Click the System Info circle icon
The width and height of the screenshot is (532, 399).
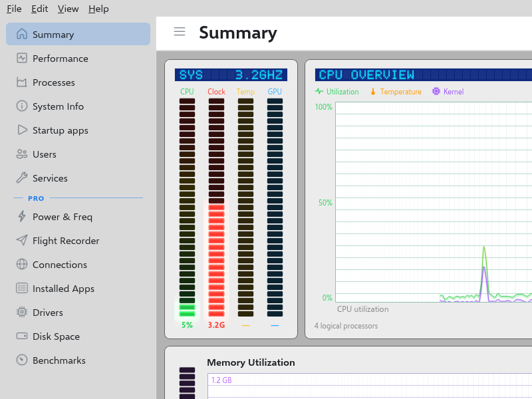coord(22,106)
